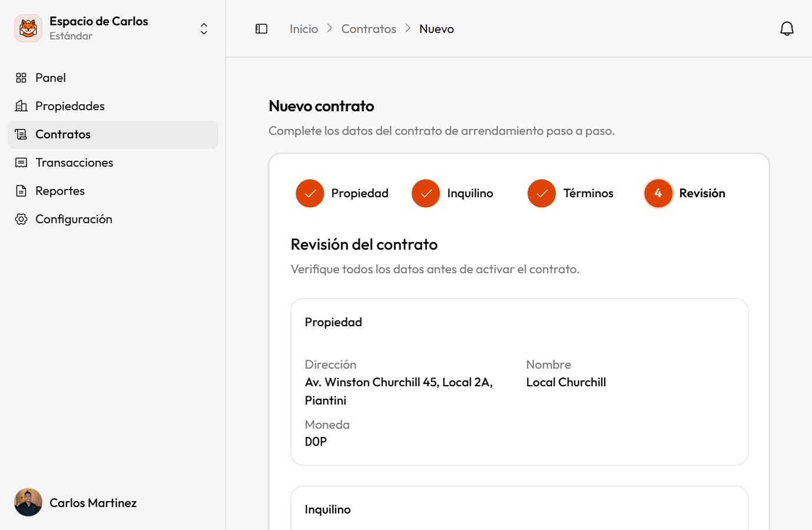Screen dimensions: 812x530
Task: Click the Propiedad step checkmark
Action: point(310,193)
